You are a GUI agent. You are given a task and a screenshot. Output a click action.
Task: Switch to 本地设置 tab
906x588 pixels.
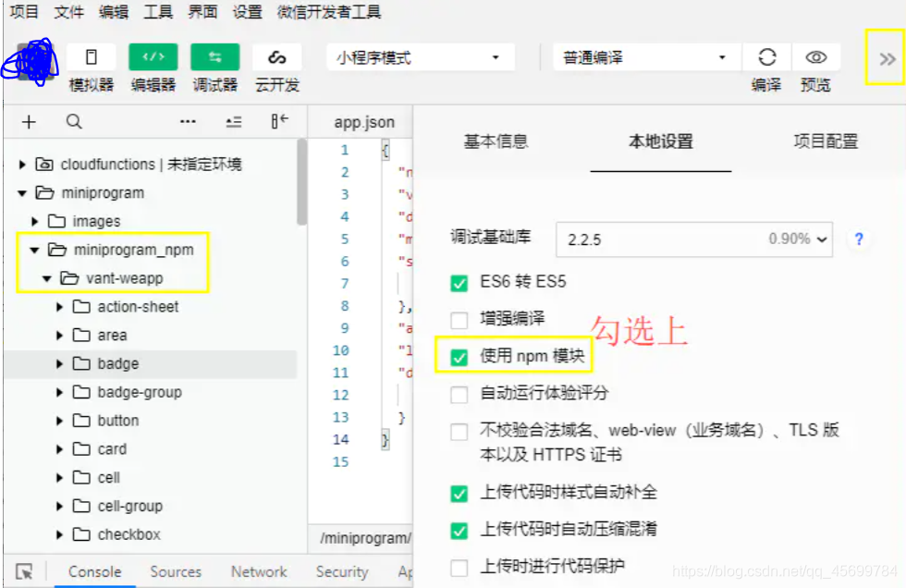click(660, 141)
